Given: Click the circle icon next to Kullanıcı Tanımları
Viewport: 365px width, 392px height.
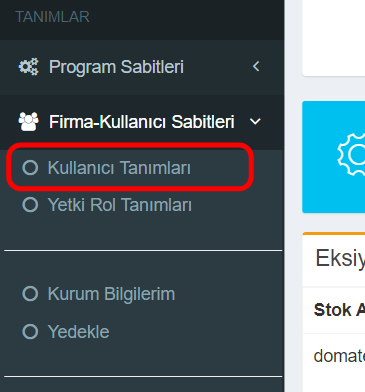Looking at the screenshot, I should click(30, 167).
